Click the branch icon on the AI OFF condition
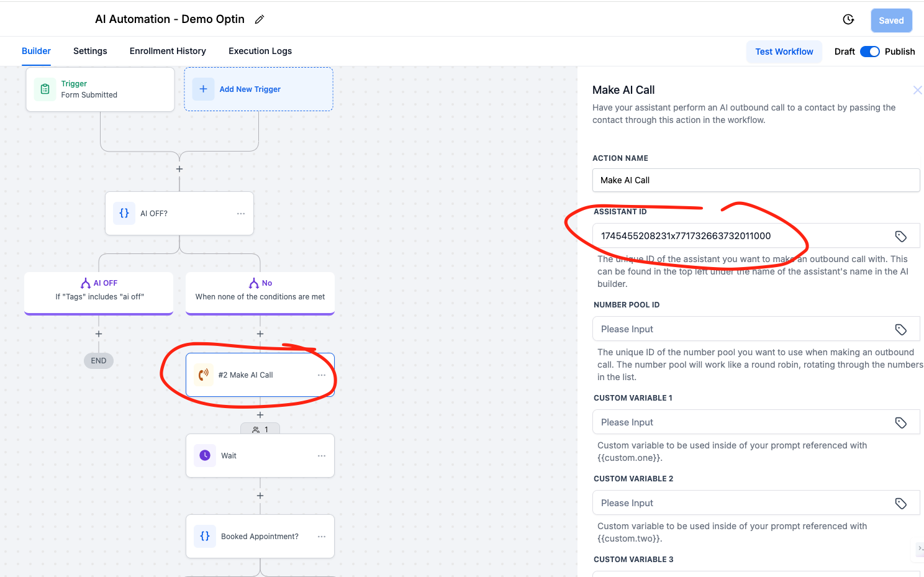The image size is (924, 577). (x=86, y=283)
